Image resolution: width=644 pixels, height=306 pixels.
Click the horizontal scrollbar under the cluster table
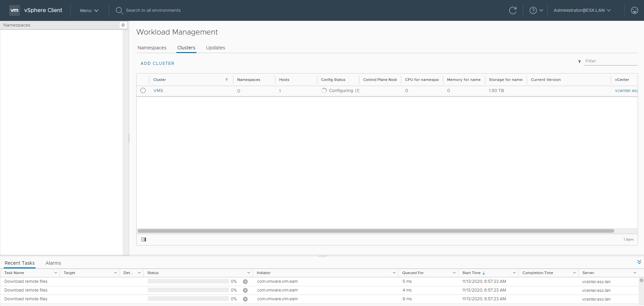click(375, 231)
